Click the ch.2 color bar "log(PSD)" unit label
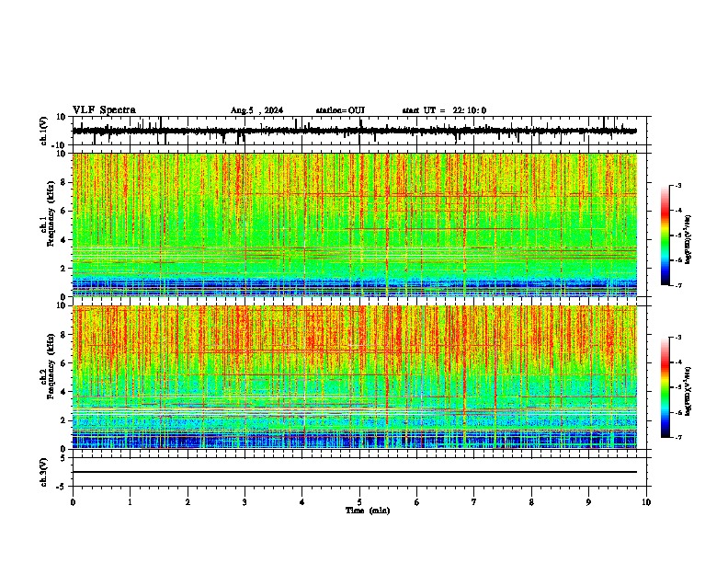This screenshot has width=728, height=563. point(688,391)
